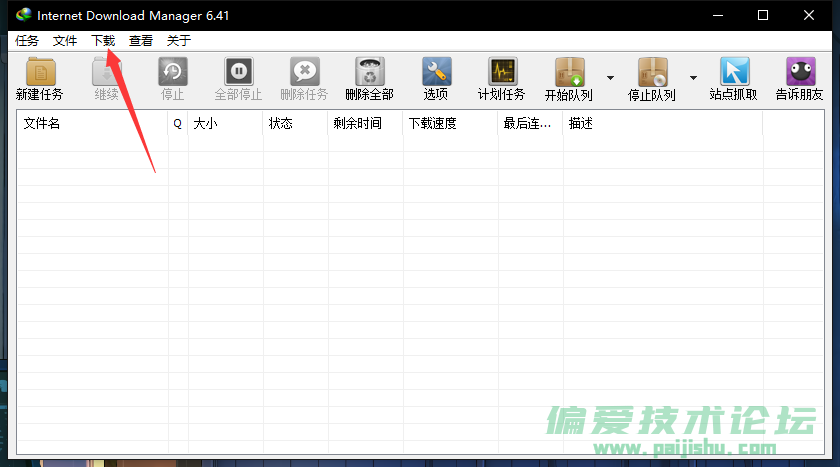Open the 查看 (View) menu
This screenshot has height=467, width=840.
pyautogui.click(x=141, y=41)
